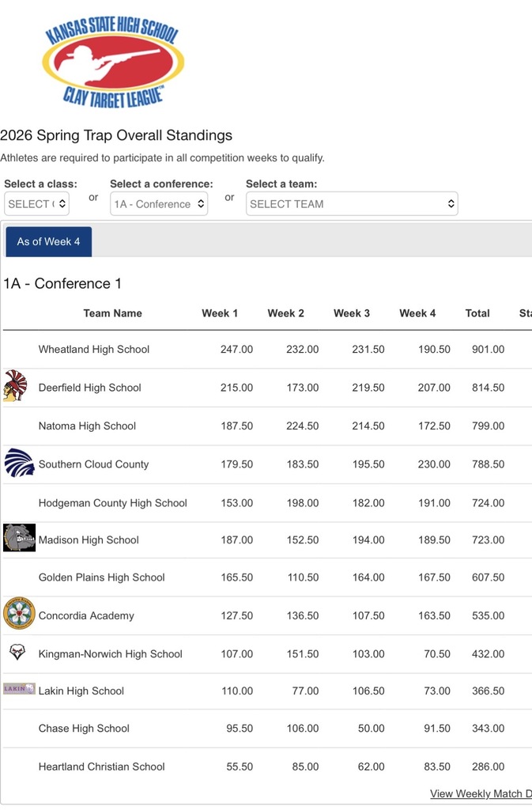
Task: Click Heartland Christian's total 286.00
Action: click(x=489, y=766)
